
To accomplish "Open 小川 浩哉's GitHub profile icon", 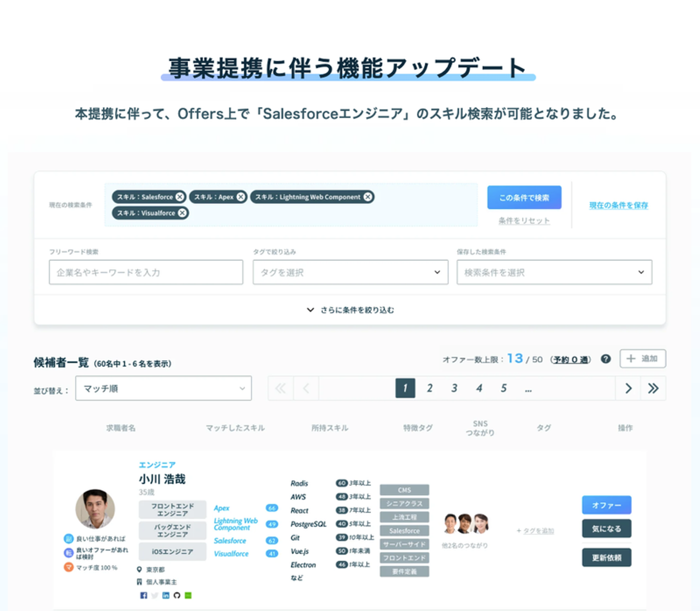I will click(x=177, y=595).
